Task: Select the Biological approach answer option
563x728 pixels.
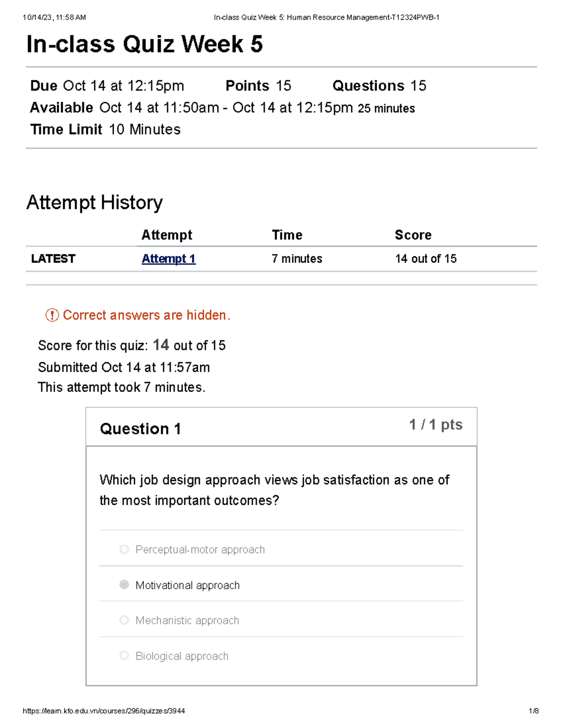Action: 124,655
